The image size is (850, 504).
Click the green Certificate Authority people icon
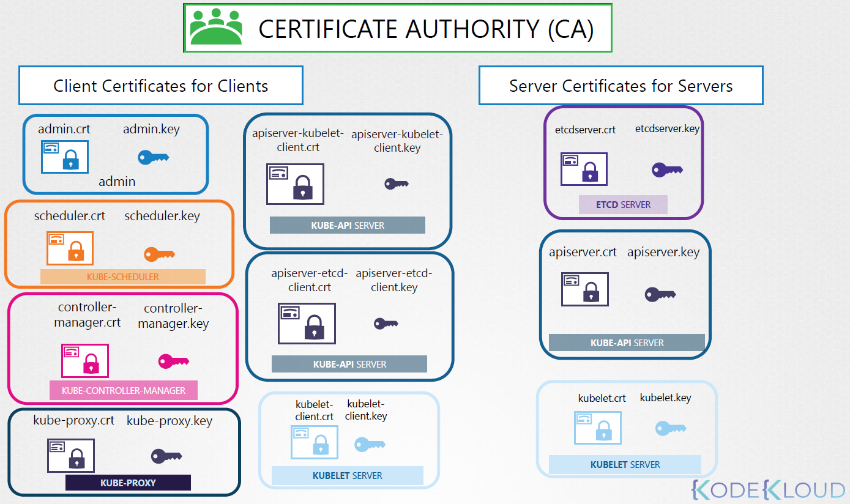tap(215, 26)
